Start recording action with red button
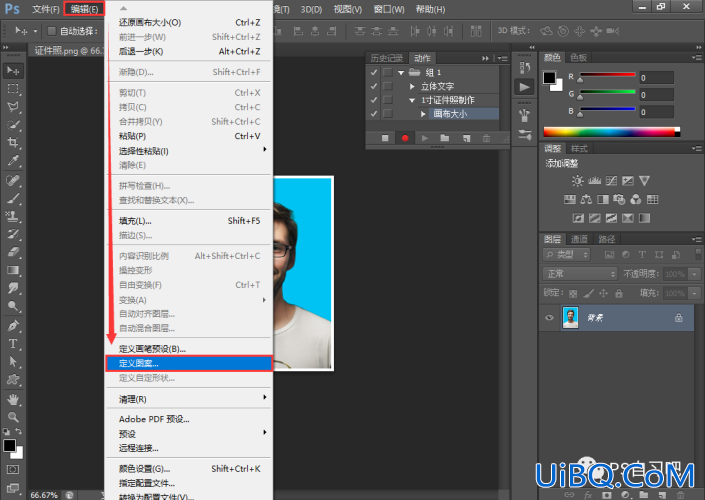This screenshot has width=705, height=500. coord(405,138)
